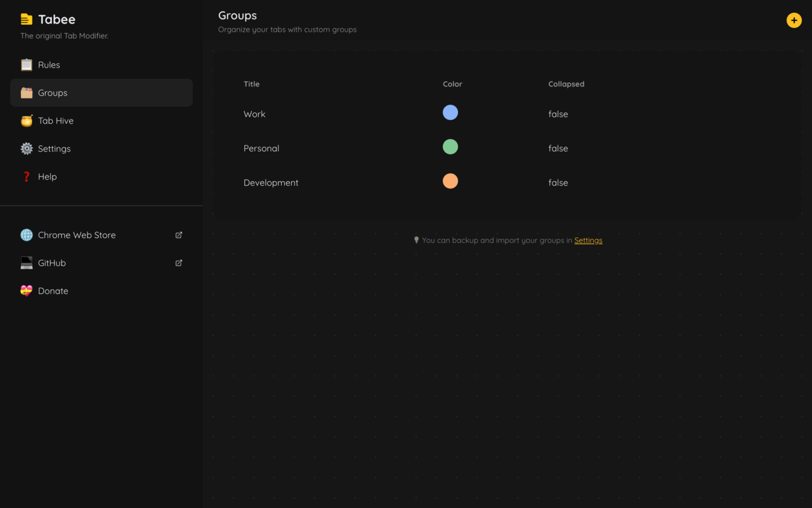Image resolution: width=812 pixels, height=508 pixels.
Task: Create a new group with the plus button
Action: point(794,20)
